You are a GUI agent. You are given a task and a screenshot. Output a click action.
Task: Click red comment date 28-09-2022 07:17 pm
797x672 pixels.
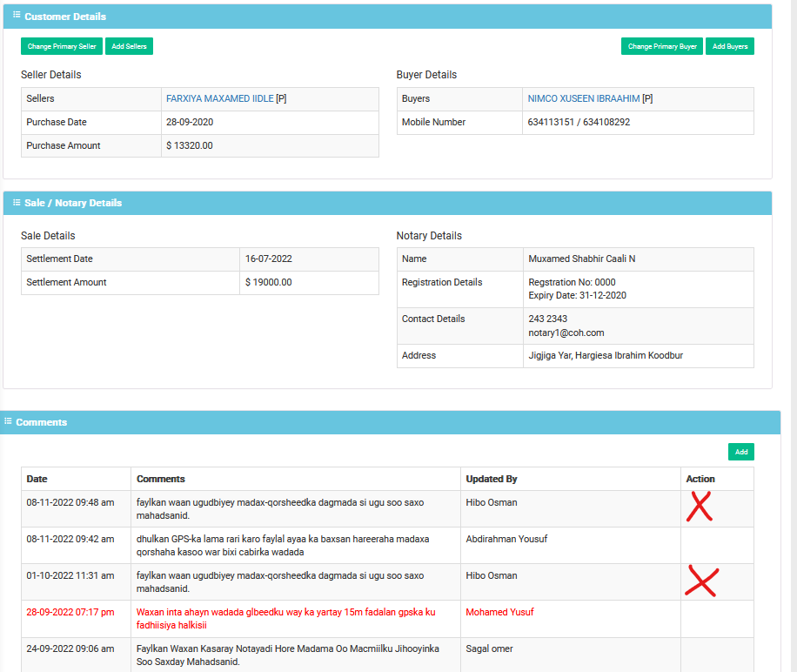tap(70, 612)
